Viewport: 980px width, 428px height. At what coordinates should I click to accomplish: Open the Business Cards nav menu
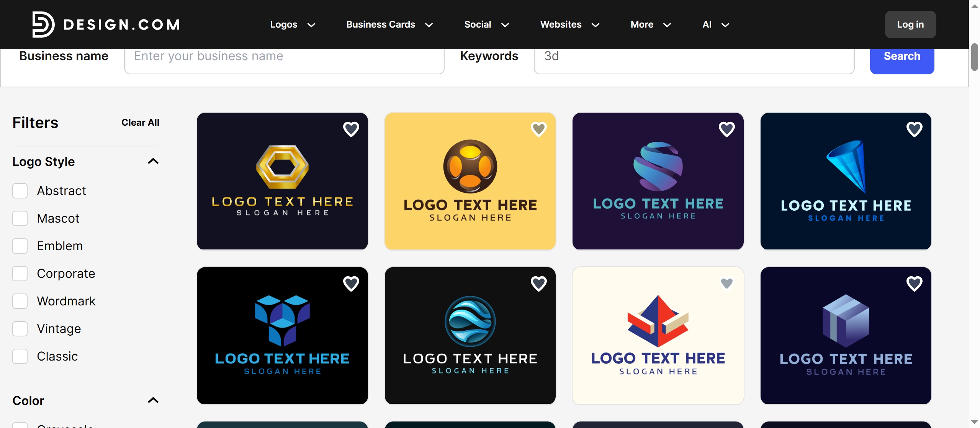point(389,25)
